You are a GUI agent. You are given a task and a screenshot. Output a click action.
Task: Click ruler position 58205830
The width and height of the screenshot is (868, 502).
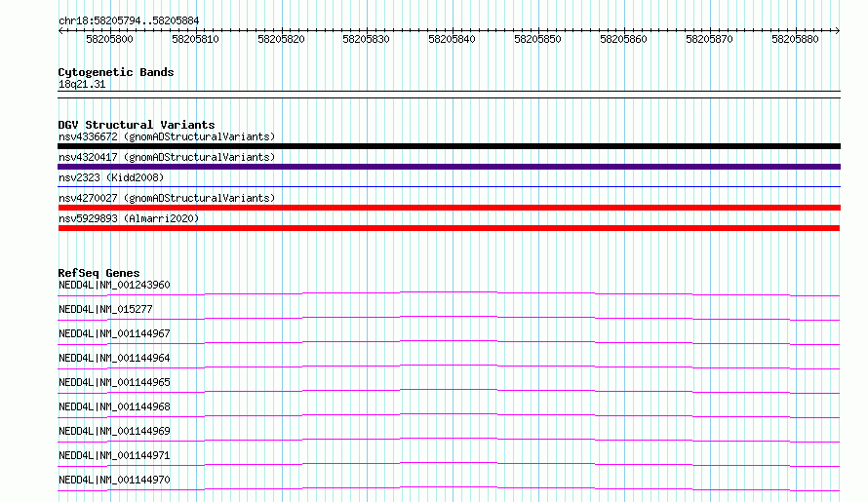(x=366, y=39)
